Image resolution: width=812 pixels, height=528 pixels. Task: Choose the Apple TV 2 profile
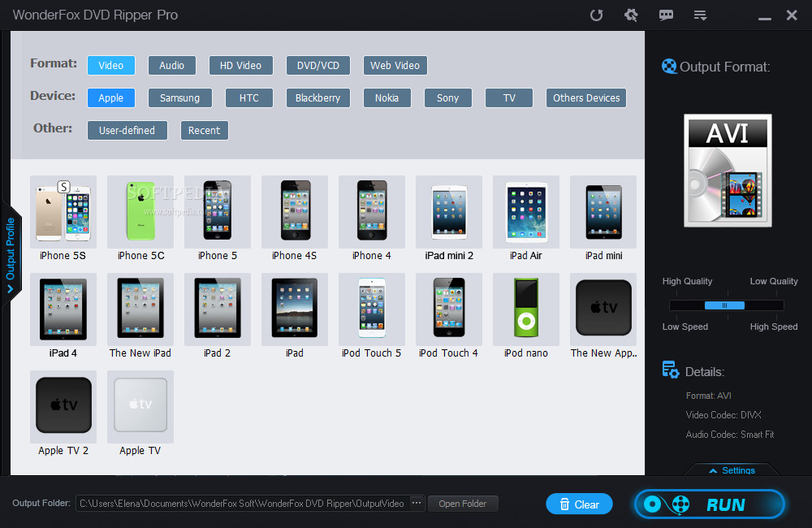tap(63, 405)
